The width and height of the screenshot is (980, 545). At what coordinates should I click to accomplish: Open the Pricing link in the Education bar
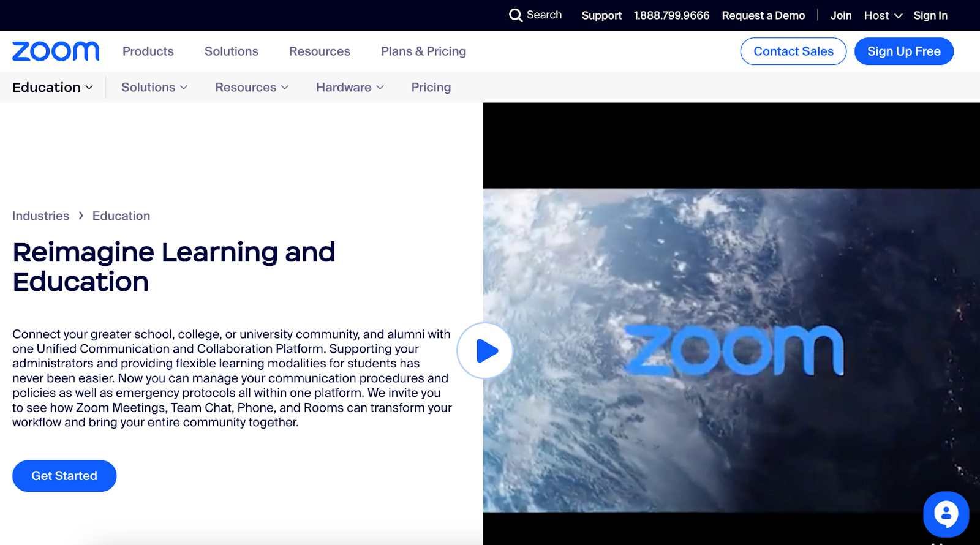pos(431,88)
